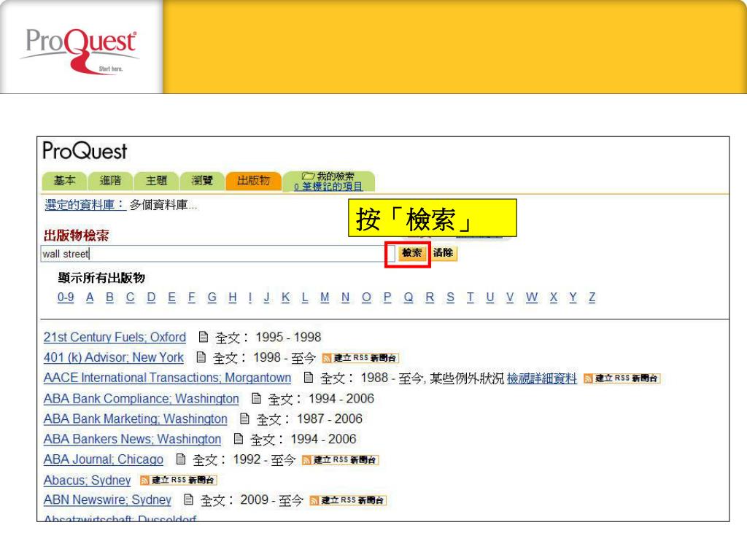The image size is (747, 560).
Task: Browse publications starting with Q
Action: tap(409, 297)
